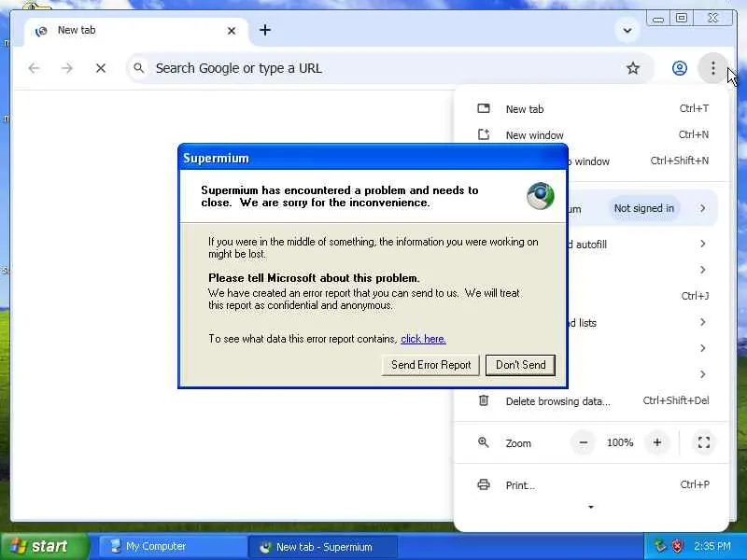Select the New tab browser tab

[x=136, y=31]
